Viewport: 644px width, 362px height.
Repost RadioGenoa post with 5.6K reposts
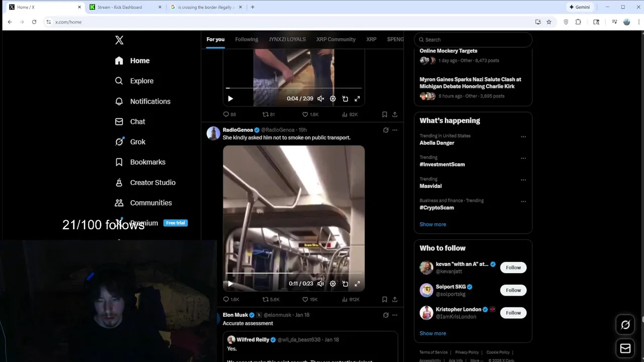point(271,299)
